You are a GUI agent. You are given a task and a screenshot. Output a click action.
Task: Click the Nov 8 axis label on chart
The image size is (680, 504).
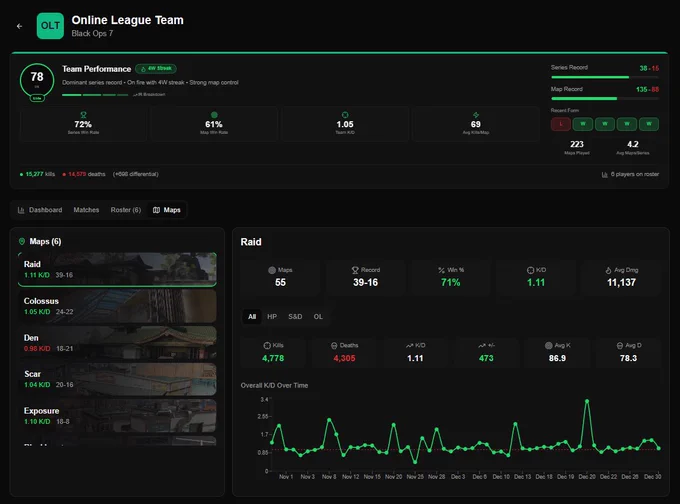pos(329,477)
